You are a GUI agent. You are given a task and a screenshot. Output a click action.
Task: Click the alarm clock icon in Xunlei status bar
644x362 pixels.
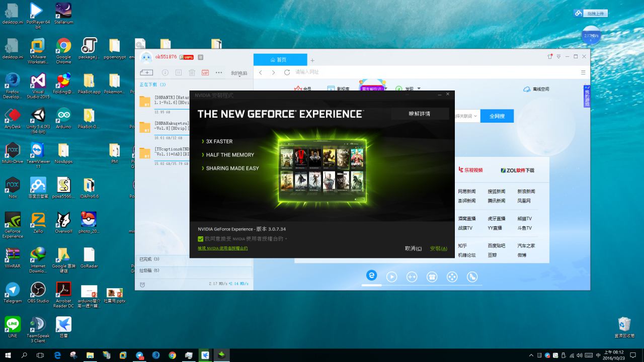142,285
